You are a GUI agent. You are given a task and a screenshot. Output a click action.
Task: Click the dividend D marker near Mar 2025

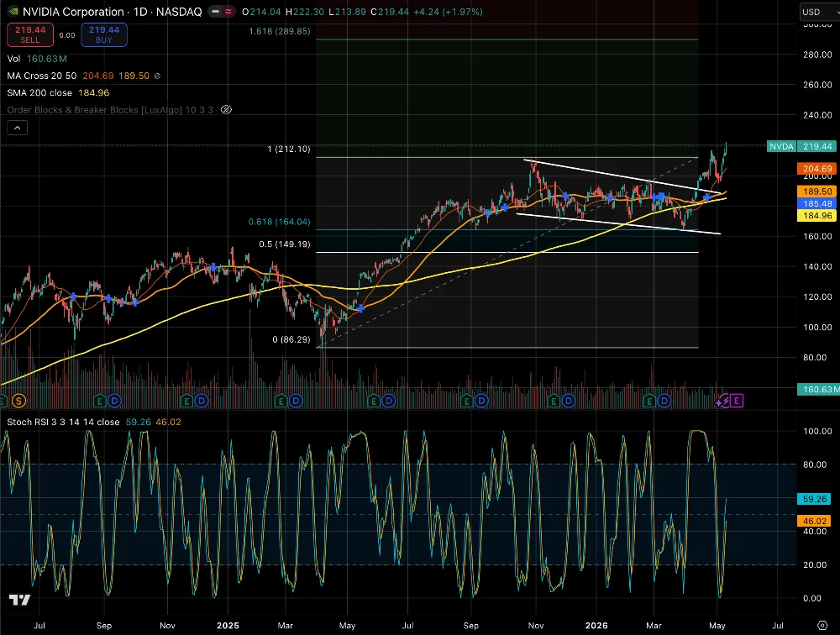click(x=296, y=401)
